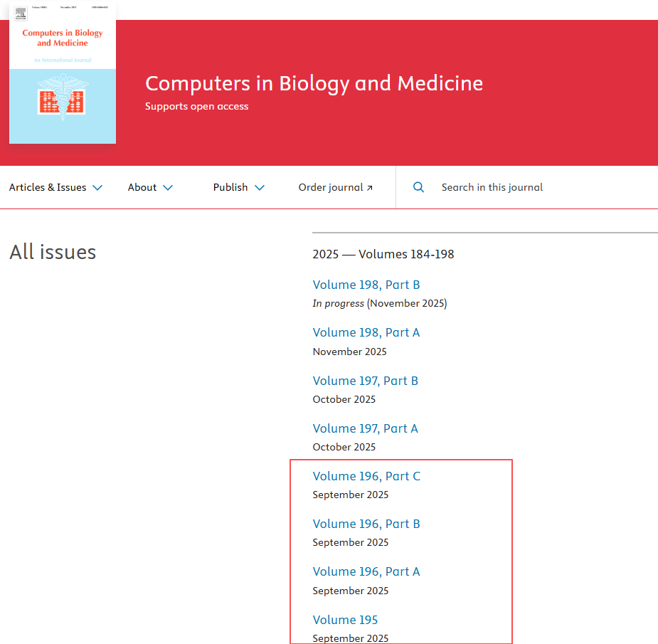
Task: Open the journal cover thumbnail
Action: (63, 73)
